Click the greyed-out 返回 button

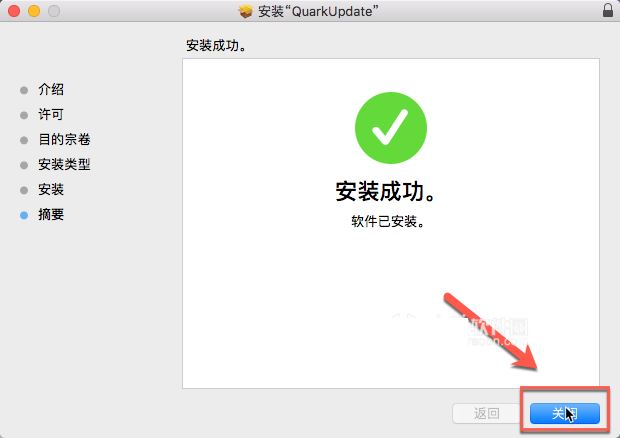click(x=486, y=413)
